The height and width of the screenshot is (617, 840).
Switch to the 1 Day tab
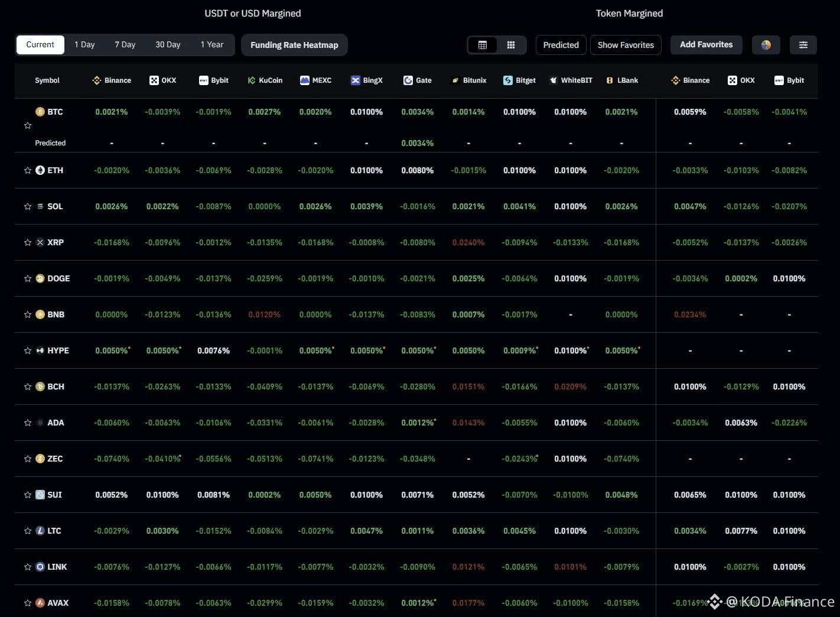(x=84, y=44)
